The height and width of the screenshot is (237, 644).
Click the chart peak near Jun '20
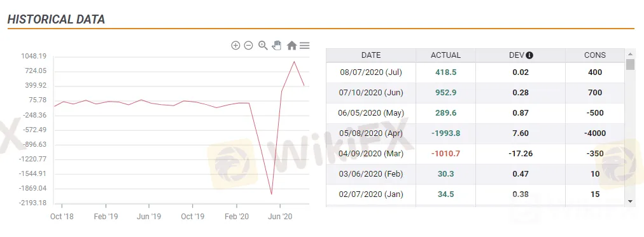294,62
